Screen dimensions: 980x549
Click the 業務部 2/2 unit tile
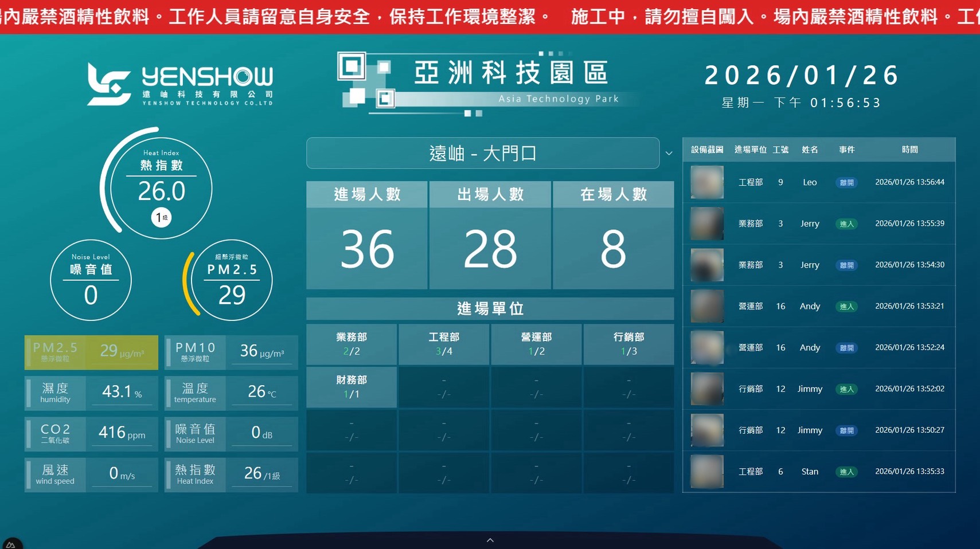coord(351,344)
